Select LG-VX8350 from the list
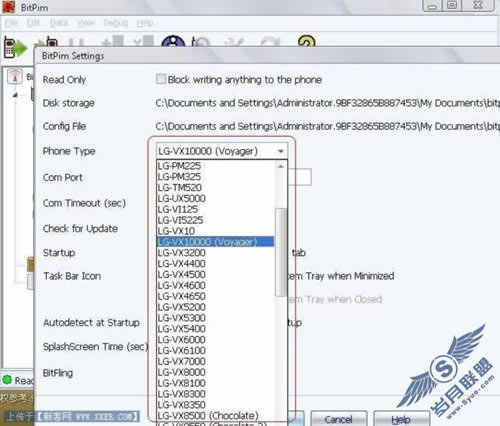The height and width of the screenshot is (426, 500). (x=215, y=405)
